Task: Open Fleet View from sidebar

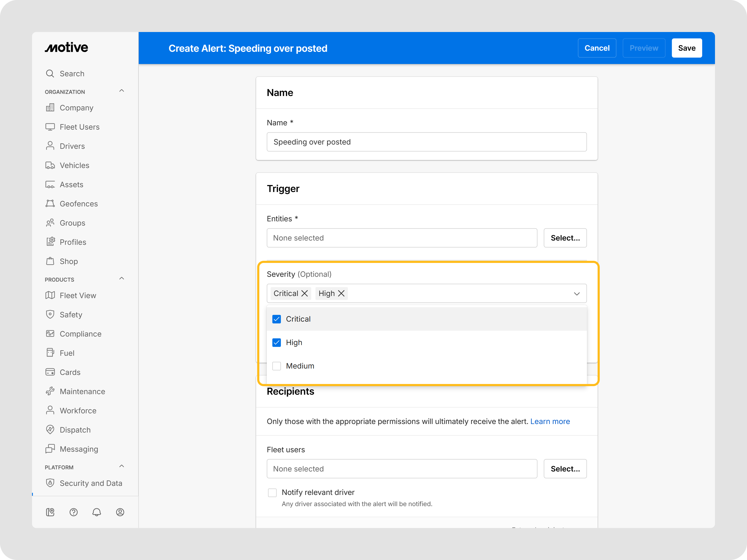Action: tap(78, 295)
